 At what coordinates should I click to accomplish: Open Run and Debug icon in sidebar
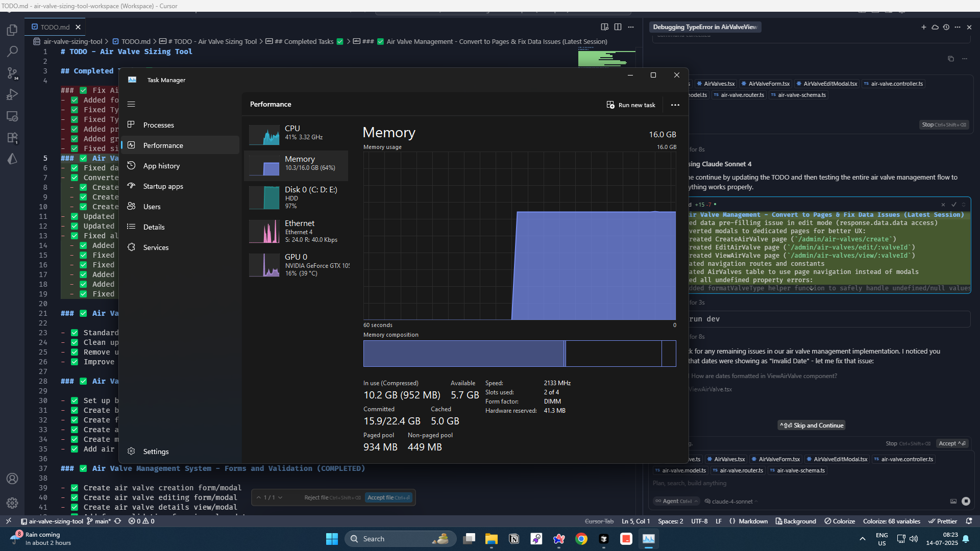tap(12, 94)
